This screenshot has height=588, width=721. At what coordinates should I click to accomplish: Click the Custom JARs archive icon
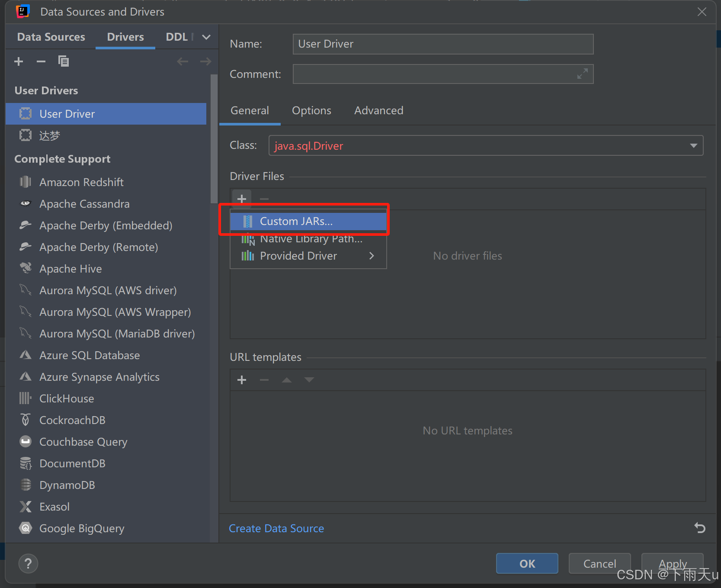pyautogui.click(x=248, y=222)
